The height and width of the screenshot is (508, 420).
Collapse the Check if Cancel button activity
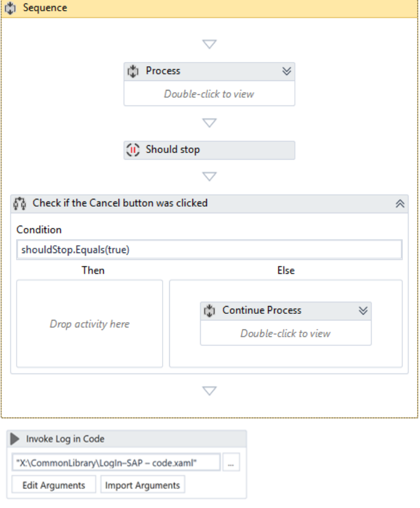tap(400, 204)
